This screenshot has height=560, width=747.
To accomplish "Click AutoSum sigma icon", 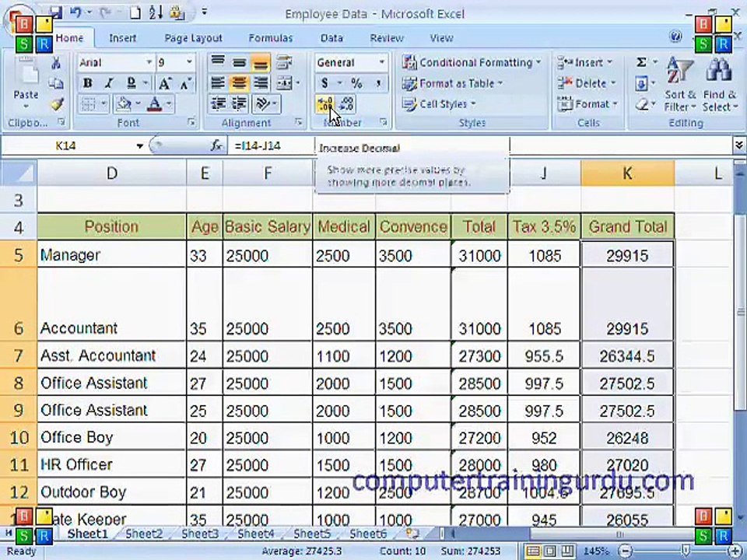I will tap(642, 62).
